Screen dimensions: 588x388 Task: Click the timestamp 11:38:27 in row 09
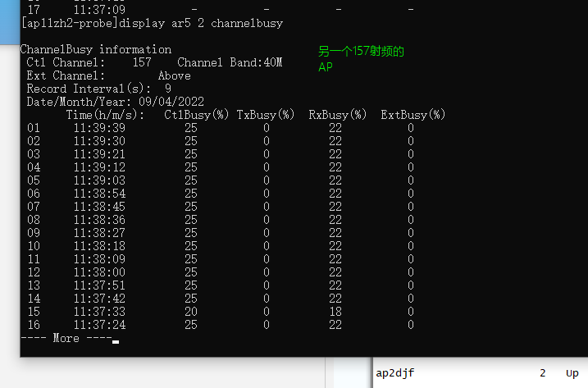[x=99, y=233]
